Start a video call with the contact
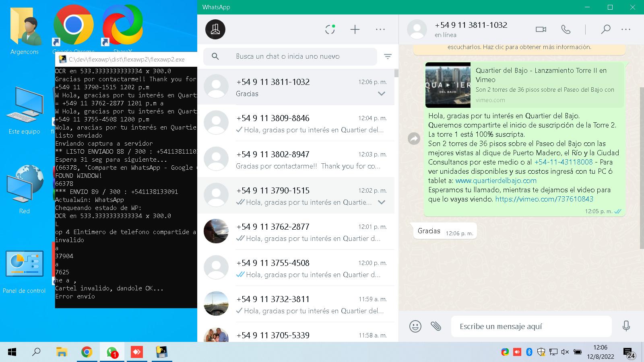The height and width of the screenshot is (362, 644). tap(541, 29)
